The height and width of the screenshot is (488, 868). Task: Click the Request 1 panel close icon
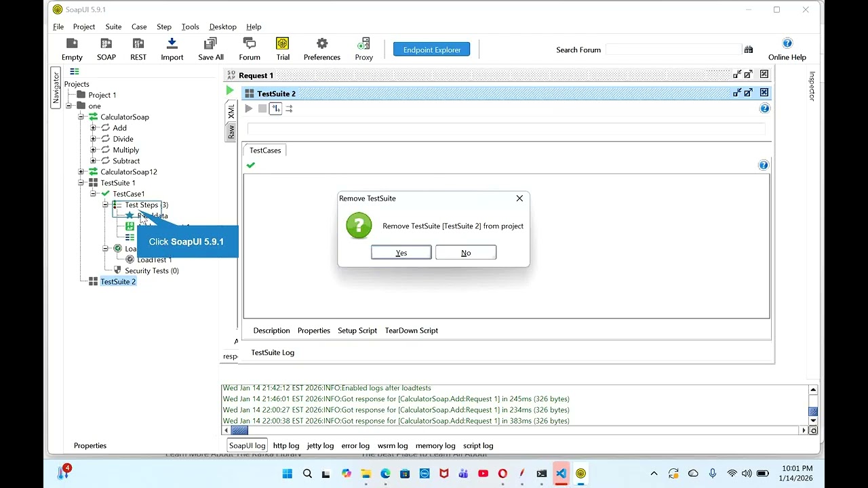click(x=764, y=75)
